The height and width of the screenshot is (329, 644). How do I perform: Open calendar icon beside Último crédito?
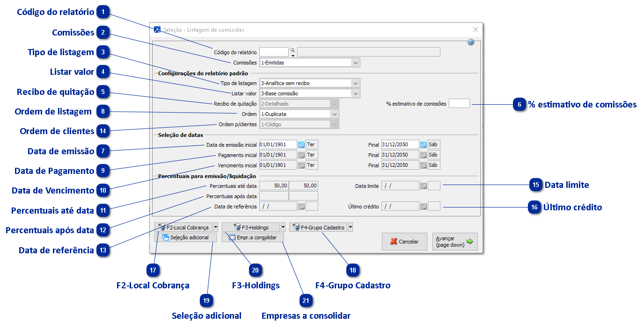423,206
